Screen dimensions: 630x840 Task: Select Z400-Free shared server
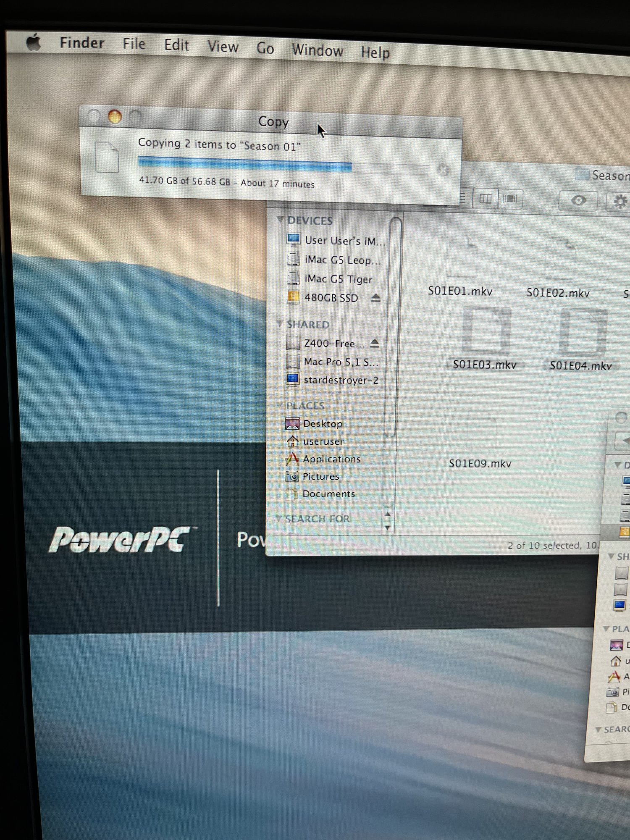pos(325,343)
